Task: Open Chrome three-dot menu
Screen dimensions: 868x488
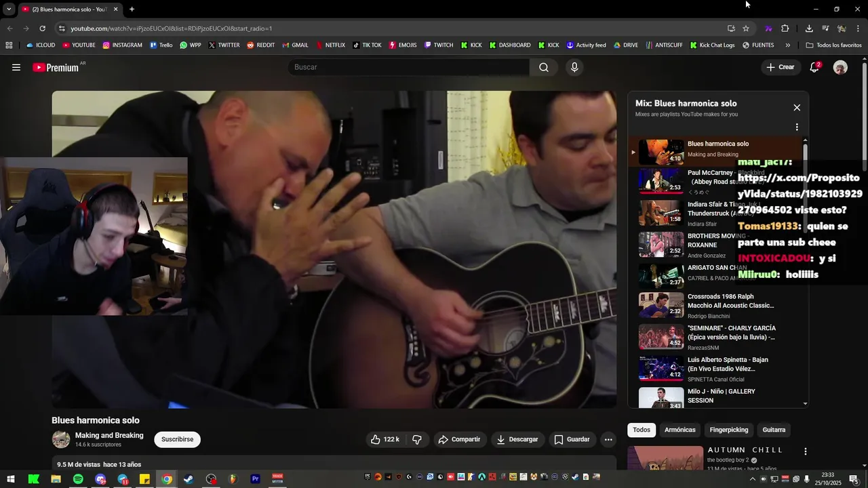Action: click(x=858, y=28)
